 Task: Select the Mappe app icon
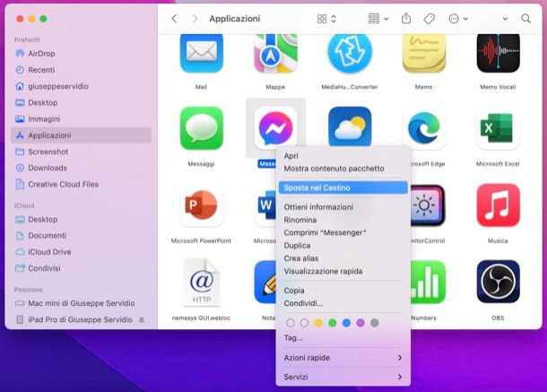[x=275, y=53]
